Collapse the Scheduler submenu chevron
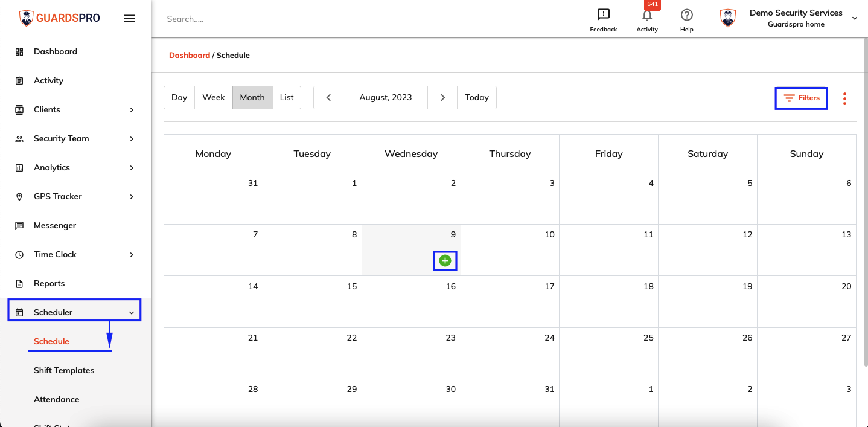This screenshot has width=868, height=427. [132, 313]
